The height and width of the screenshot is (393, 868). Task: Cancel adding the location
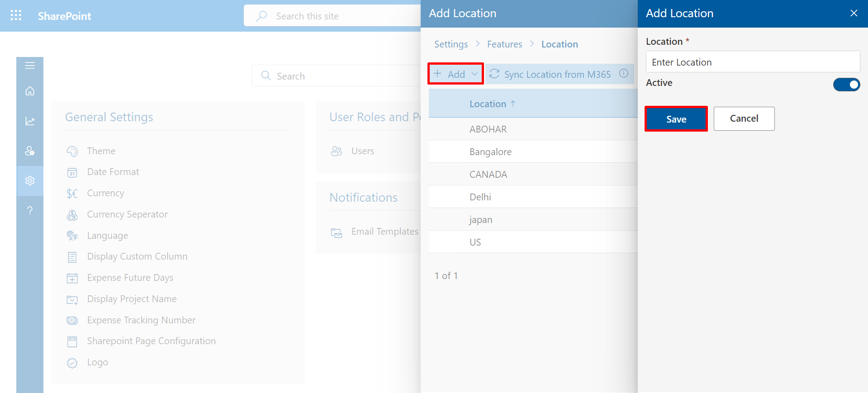tap(744, 118)
